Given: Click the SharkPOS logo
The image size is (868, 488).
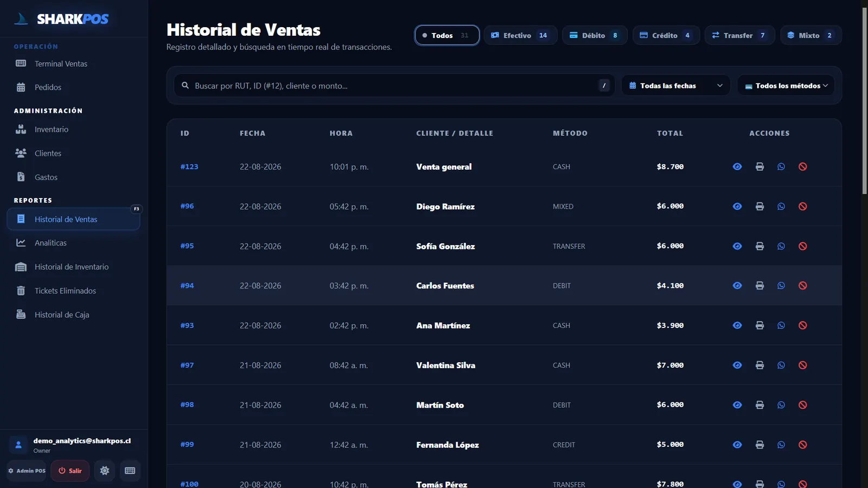Looking at the screenshot, I should tap(61, 19).
